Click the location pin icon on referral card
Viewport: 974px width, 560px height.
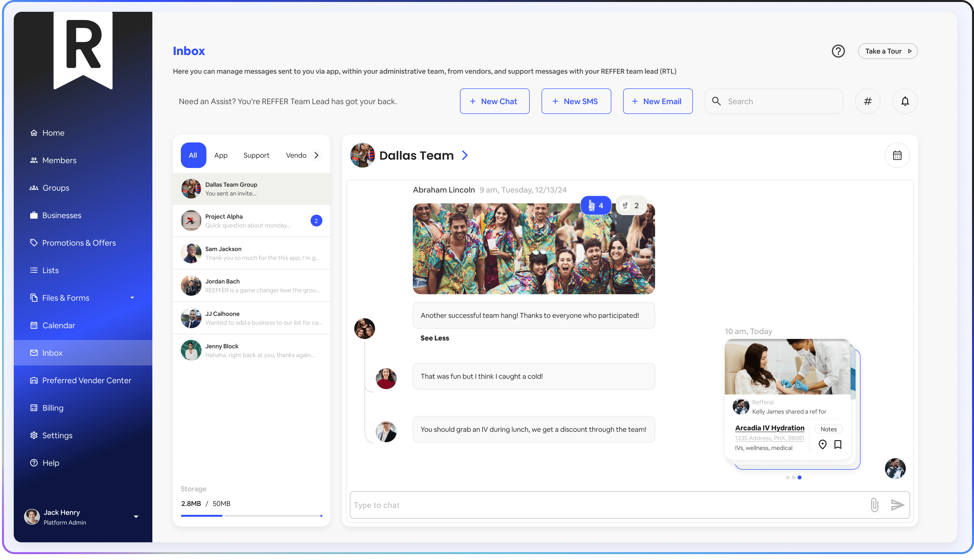point(822,445)
